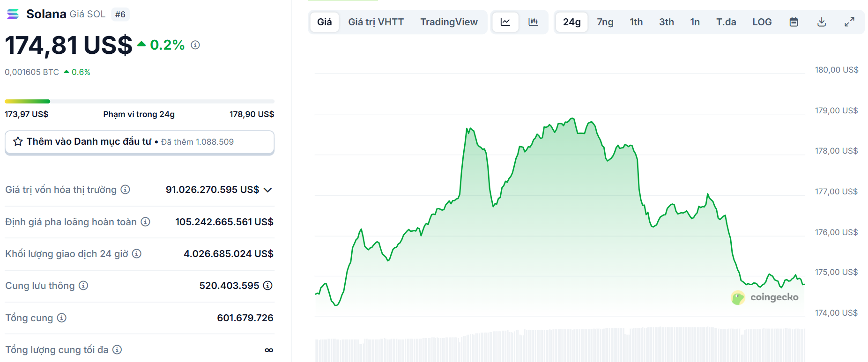The height and width of the screenshot is (362, 868).
Task: Open the calendar date range picker
Action: point(794,22)
